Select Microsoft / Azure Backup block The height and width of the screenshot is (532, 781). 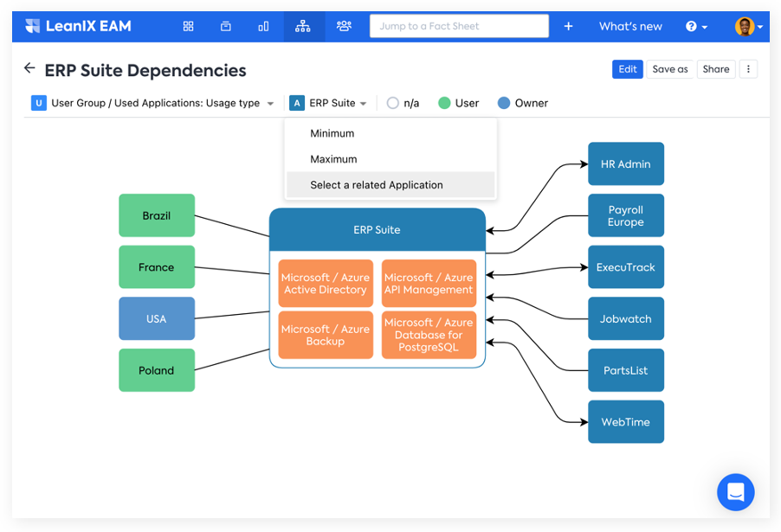pos(326,335)
